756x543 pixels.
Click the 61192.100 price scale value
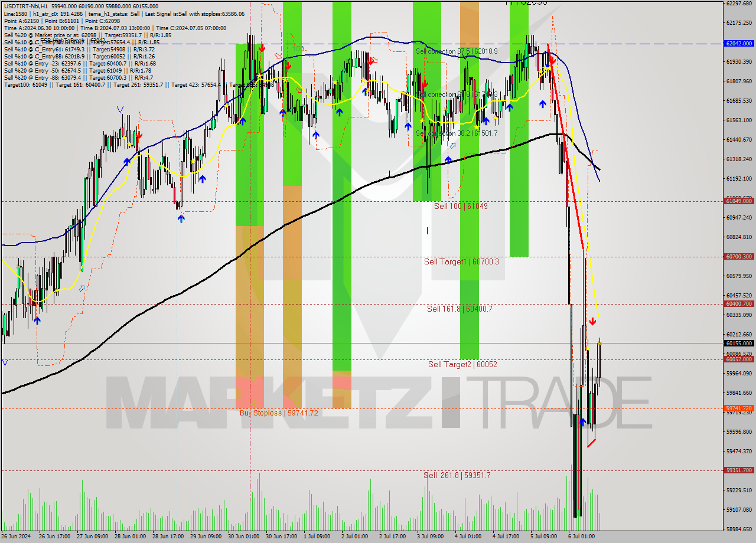[739, 178]
